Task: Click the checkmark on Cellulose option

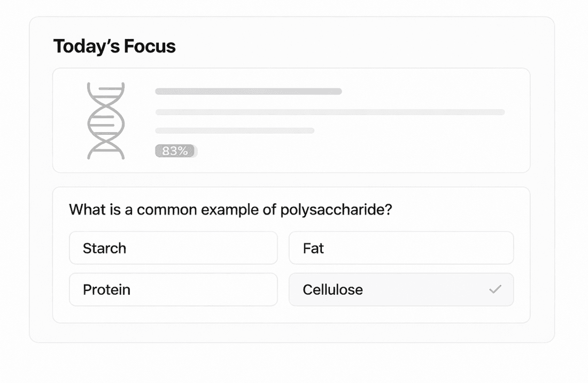Action: coord(496,289)
